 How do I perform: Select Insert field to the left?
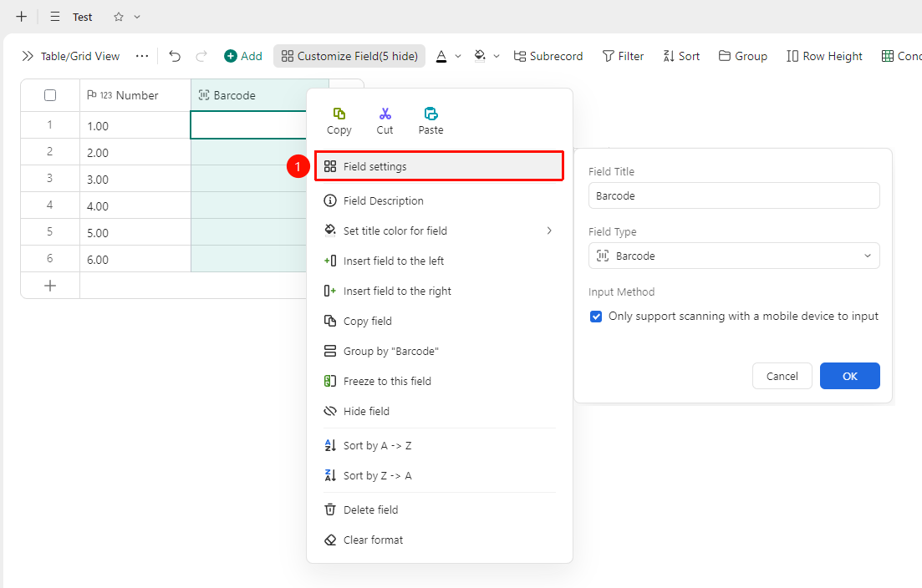[x=439, y=261]
